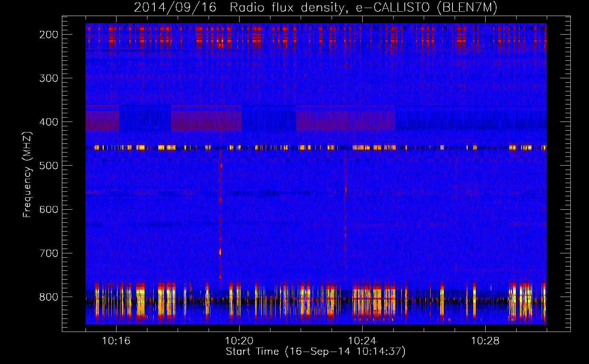Click the 800 frequency axis label
Viewport: 589px width, 364px height.
(x=49, y=297)
